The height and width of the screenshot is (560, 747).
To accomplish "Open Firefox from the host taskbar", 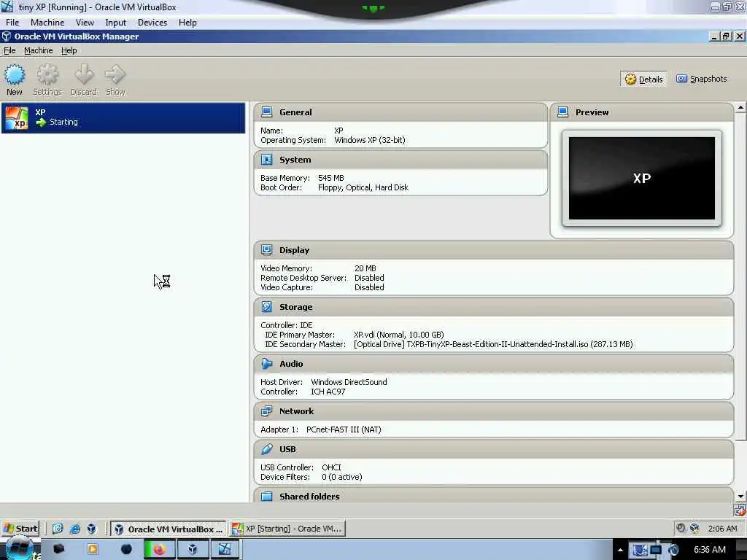I will [x=159, y=550].
